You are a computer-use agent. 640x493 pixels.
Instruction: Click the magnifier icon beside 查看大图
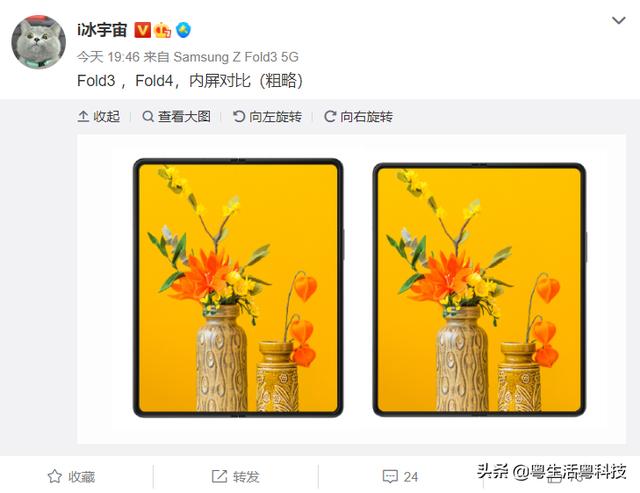pyautogui.click(x=148, y=117)
